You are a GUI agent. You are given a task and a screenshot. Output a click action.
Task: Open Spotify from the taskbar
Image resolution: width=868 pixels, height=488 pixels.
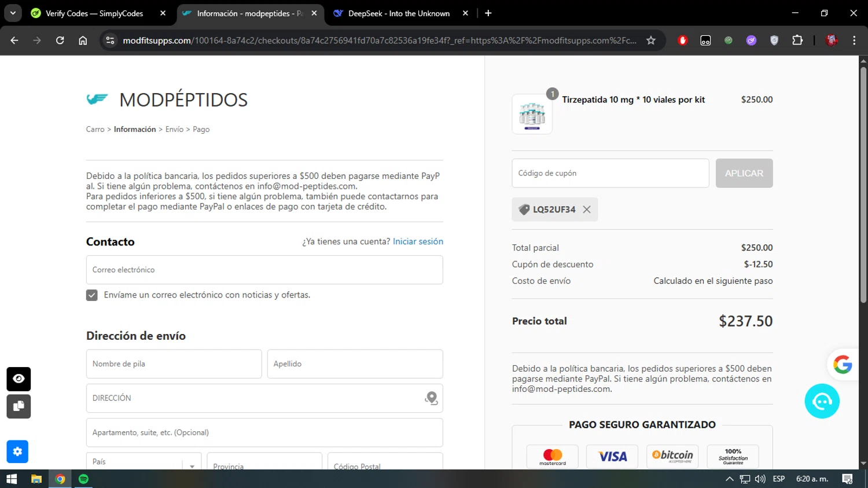pos(83,479)
